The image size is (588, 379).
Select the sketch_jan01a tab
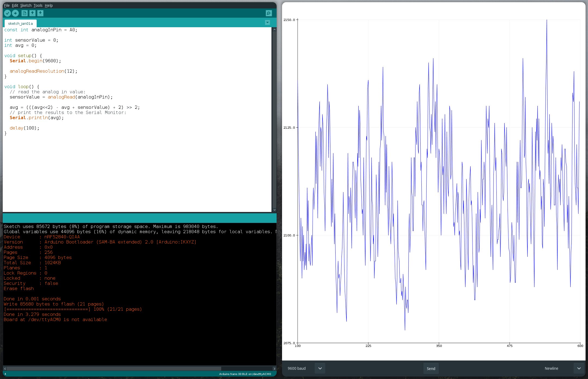coord(20,23)
